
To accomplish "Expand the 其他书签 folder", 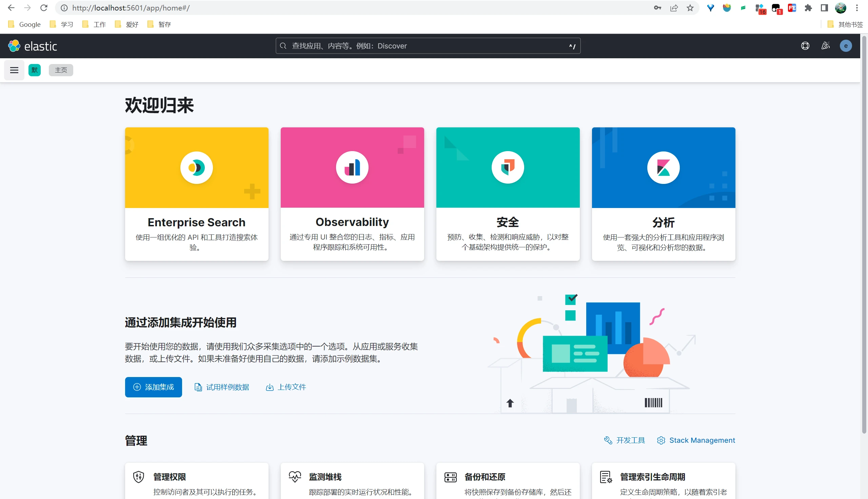I will [845, 24].
